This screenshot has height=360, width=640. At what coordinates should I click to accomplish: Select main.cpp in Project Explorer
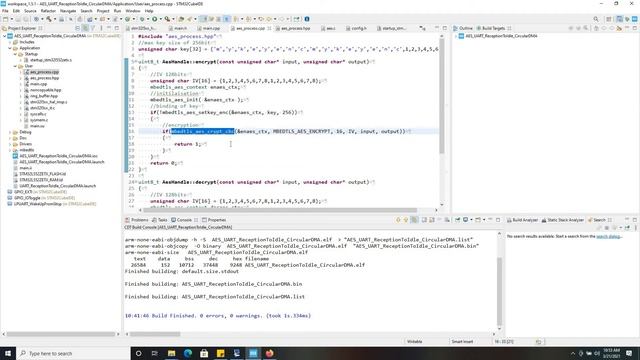coord(38,84)
